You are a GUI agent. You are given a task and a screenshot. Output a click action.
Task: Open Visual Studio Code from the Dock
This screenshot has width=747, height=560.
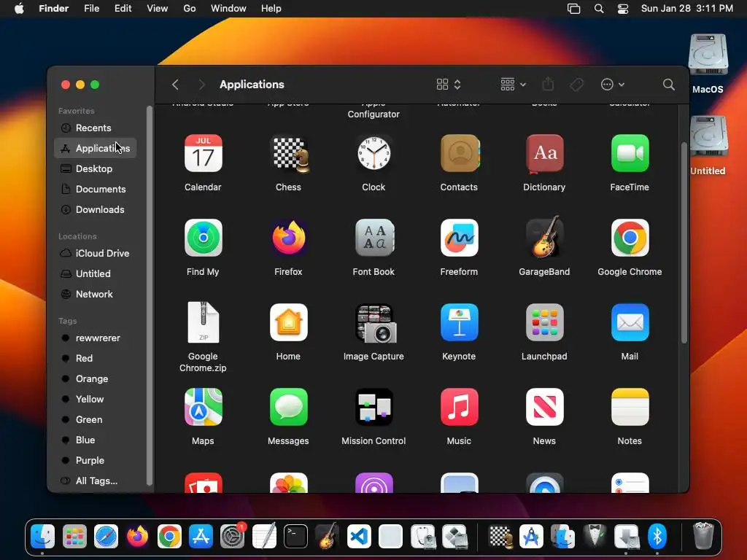click(359, 537)
